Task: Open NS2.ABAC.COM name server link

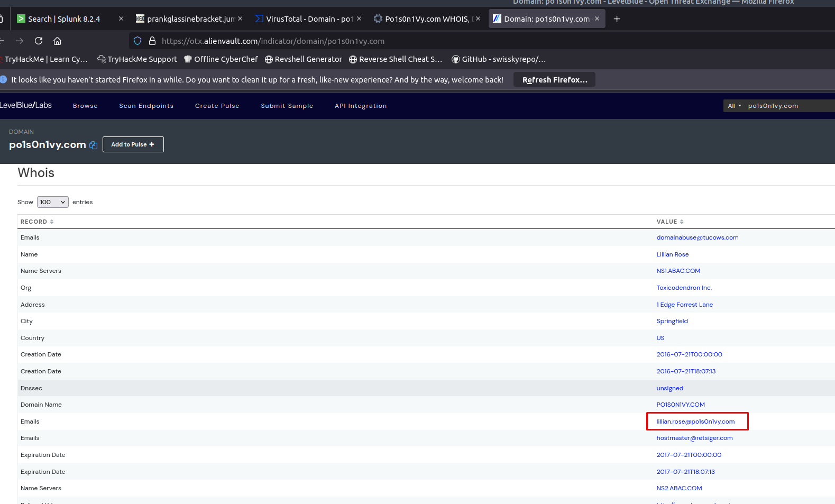Action: point(679,488)
